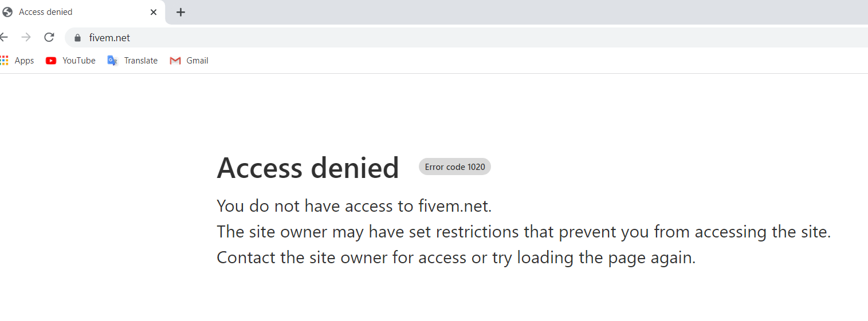Click the "Contact the site owner" text line
The width and height of the screenshot is (868, 321).
pyautogui.click(x=456, y=257)
